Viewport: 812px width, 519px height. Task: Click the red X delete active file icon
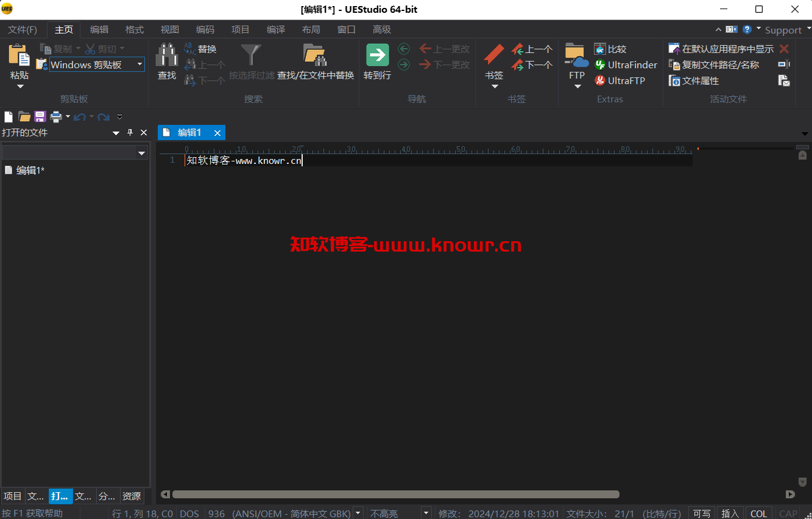(784, 49)
